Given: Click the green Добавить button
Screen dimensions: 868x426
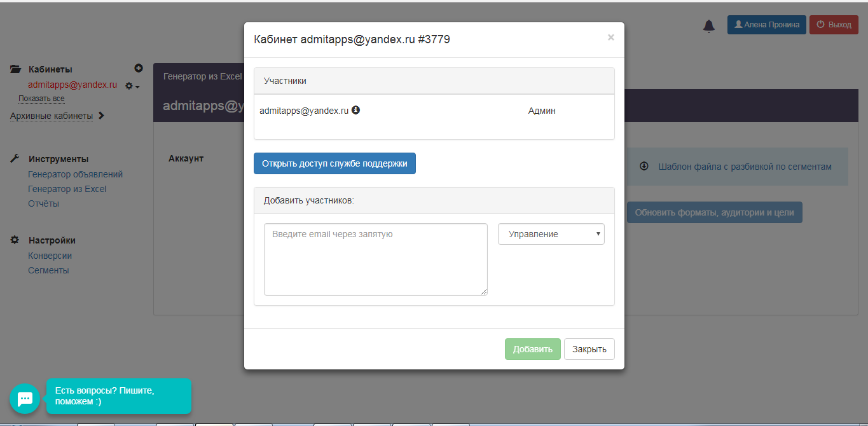Looking at the screenshot, I should tap(532, 349).
